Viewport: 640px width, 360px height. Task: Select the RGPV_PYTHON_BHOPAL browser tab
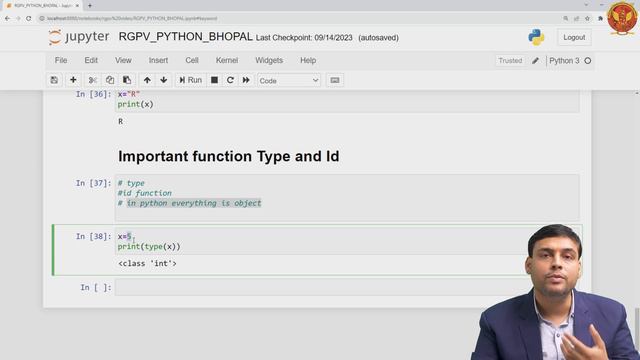42,6
